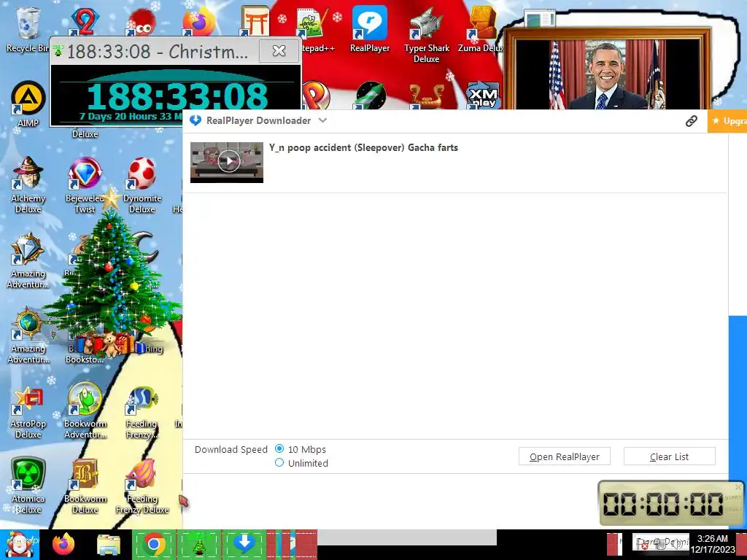Select the 10 Mbps download speed

(279, 448)
